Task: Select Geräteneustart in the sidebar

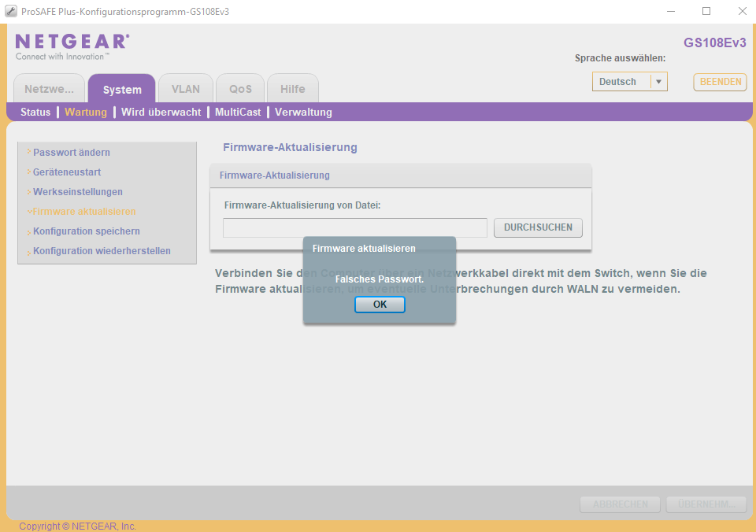Action: pos(66,172)
